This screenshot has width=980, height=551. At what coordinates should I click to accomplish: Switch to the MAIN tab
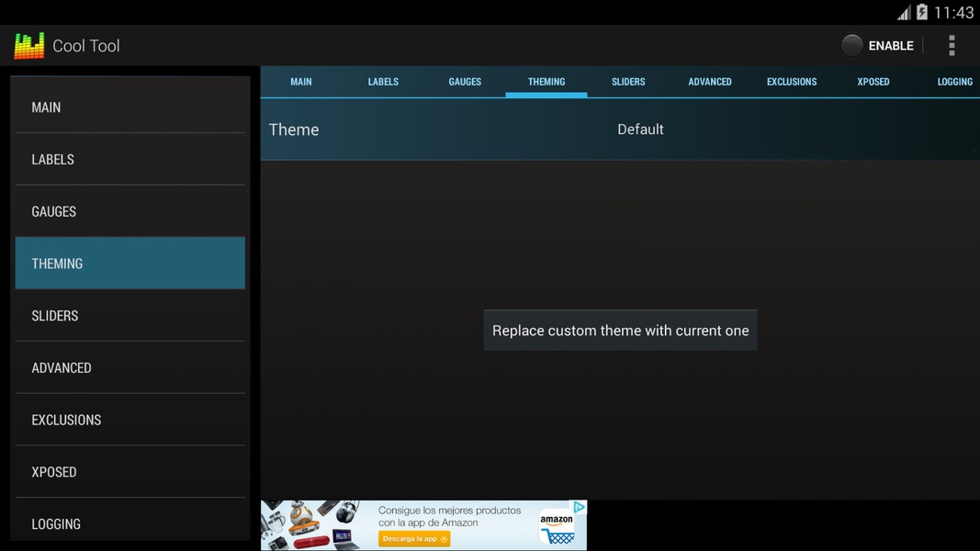pyautogui.click(x=300, y=82)
